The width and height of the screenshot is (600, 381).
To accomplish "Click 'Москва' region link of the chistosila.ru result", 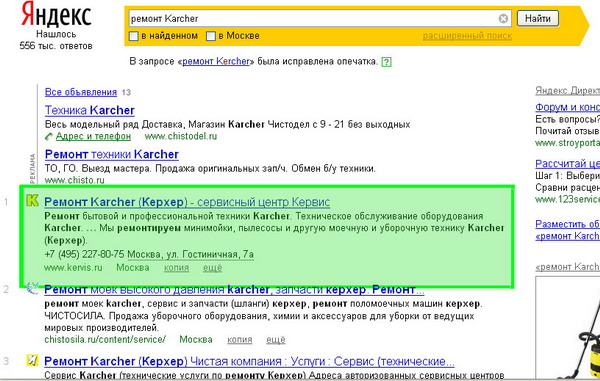I will (x=196, y=339).
